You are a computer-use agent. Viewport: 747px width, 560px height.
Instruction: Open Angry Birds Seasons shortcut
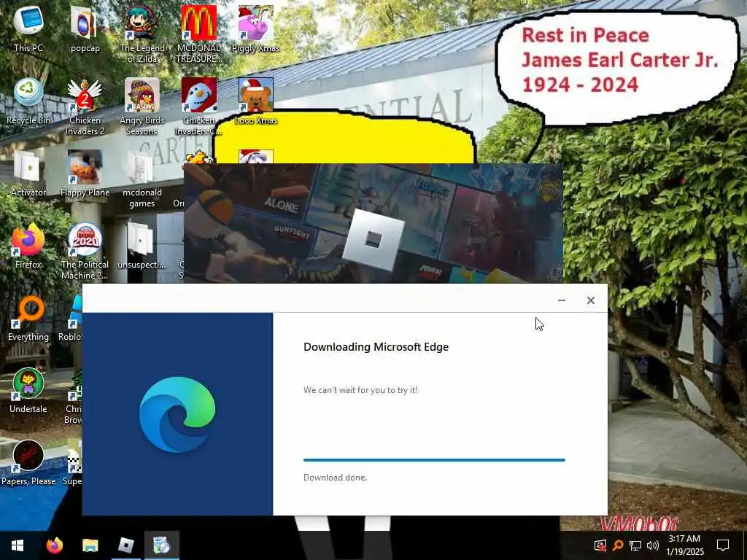142,106
